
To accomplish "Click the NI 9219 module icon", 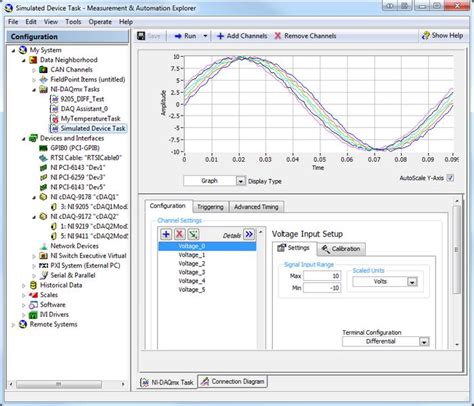I will tap(54, 226).
